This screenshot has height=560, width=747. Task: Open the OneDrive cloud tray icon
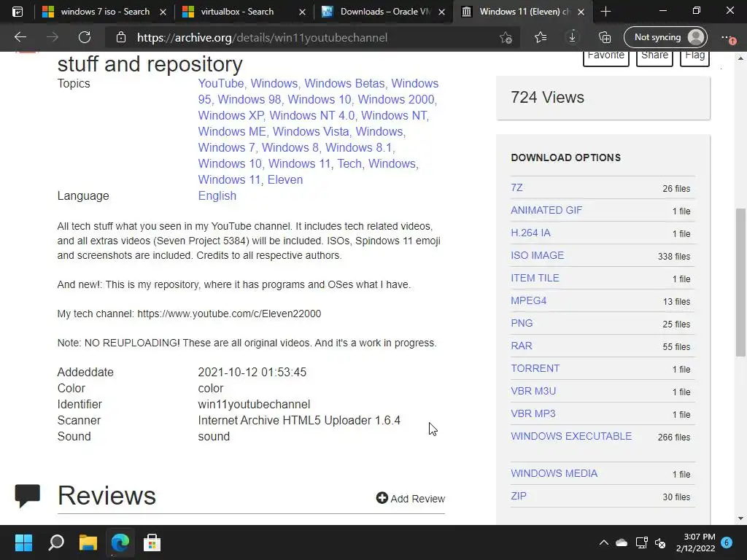[x=622, y=542]
